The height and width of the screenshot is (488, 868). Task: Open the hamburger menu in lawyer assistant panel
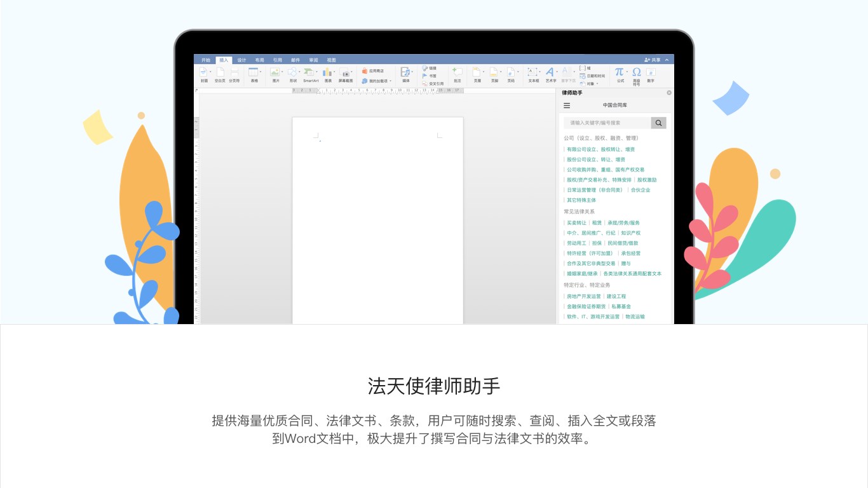[x=567, y=105]
